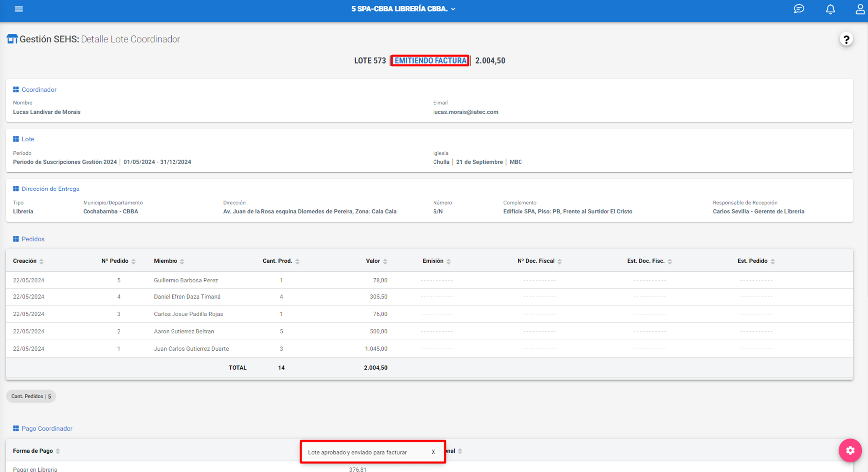
Task: Sort table by Valor column
Action: [377, 261]
